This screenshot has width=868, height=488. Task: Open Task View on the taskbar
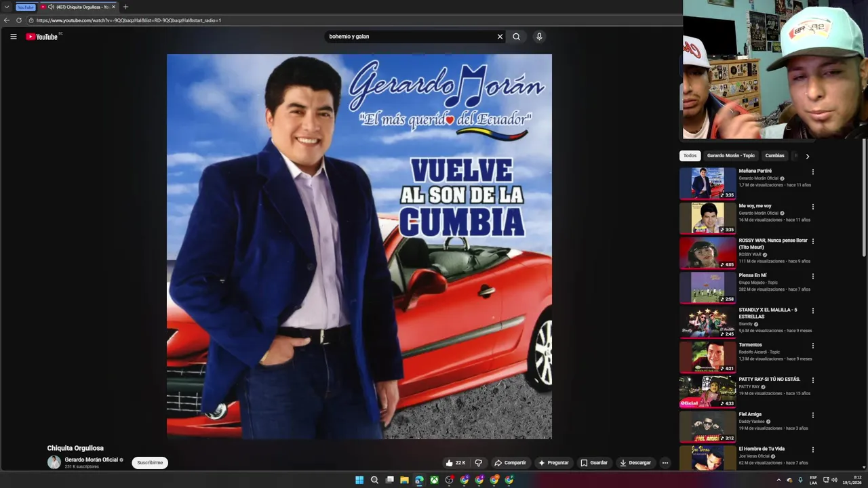coord(389,480)
